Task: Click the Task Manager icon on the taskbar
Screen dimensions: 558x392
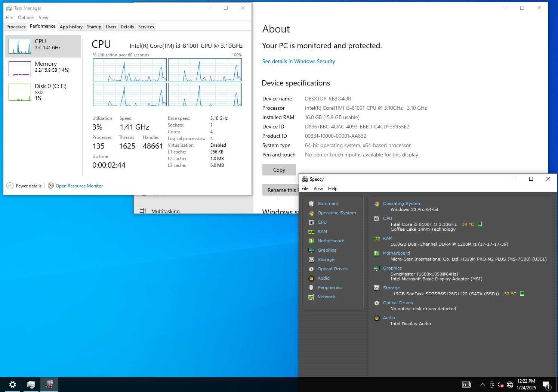Action: coord(31,384)
